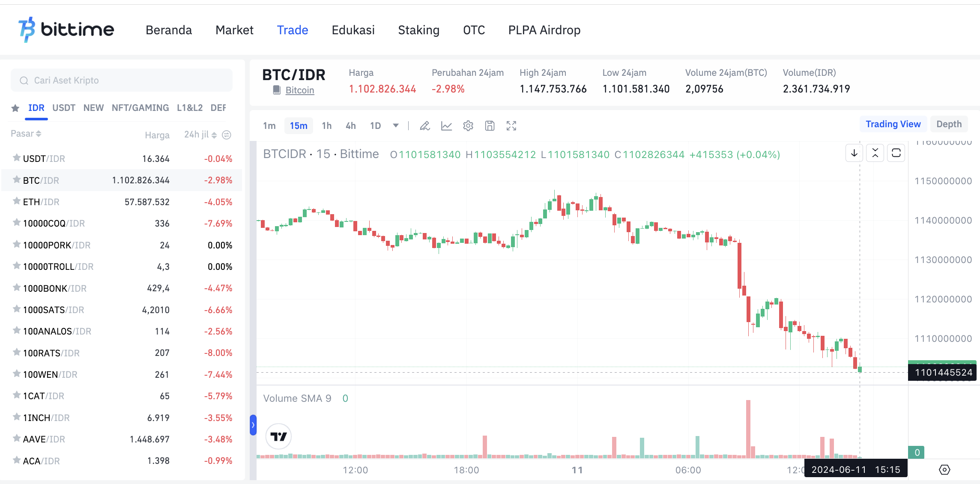Open the filter icon beside 24h jil

[227, 134]
